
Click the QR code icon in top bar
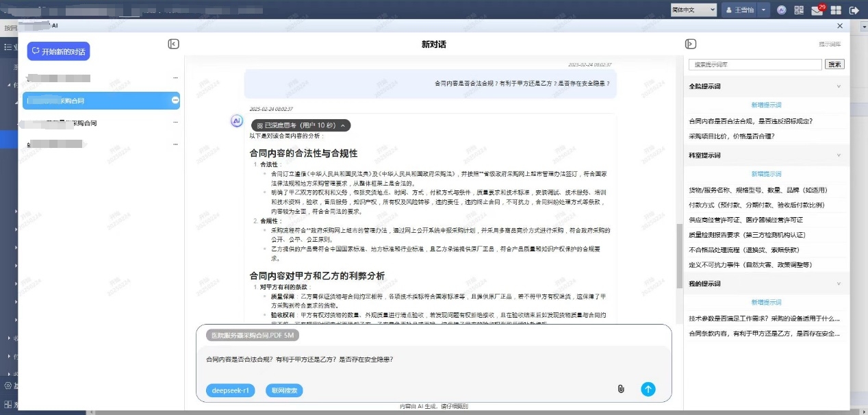[799, 10]
